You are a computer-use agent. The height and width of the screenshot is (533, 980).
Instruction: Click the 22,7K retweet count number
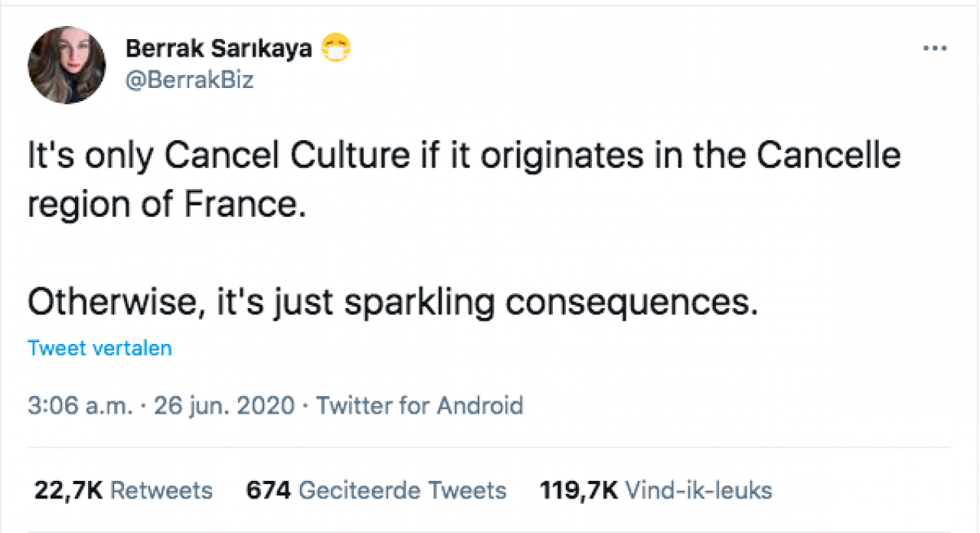point(68,490)
